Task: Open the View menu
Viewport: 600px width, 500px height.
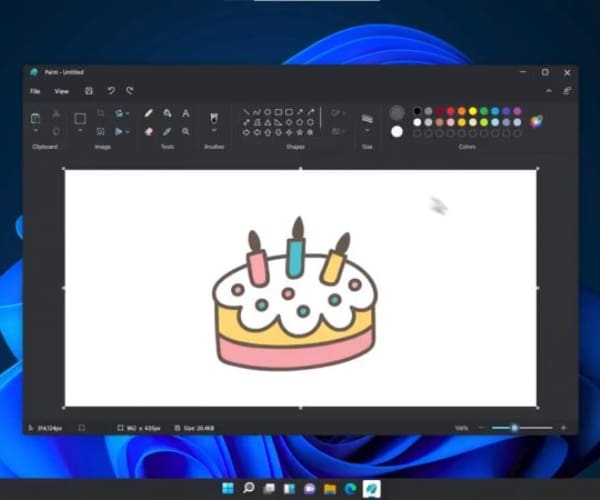Action: coord(62,91)
